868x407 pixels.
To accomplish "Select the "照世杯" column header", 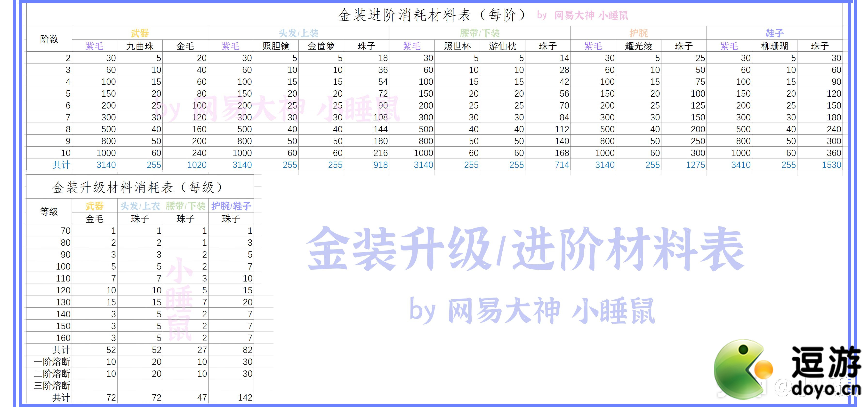I will [457, 46].
